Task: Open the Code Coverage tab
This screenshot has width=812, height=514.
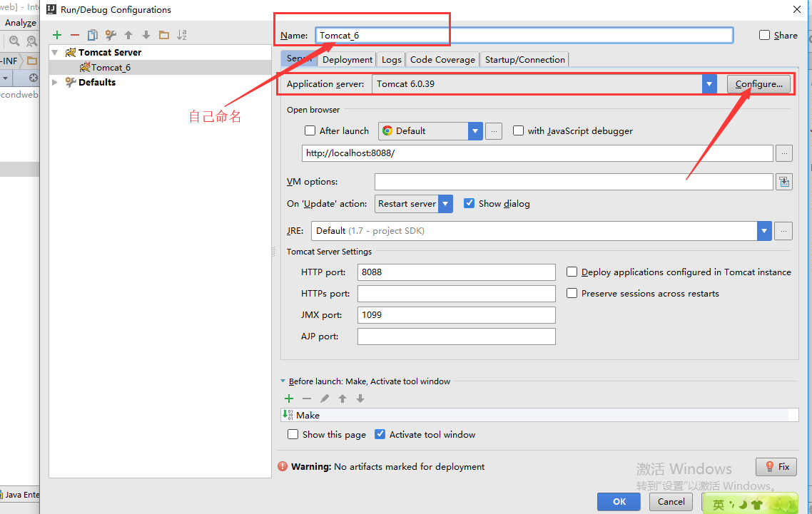Action: 442,59
